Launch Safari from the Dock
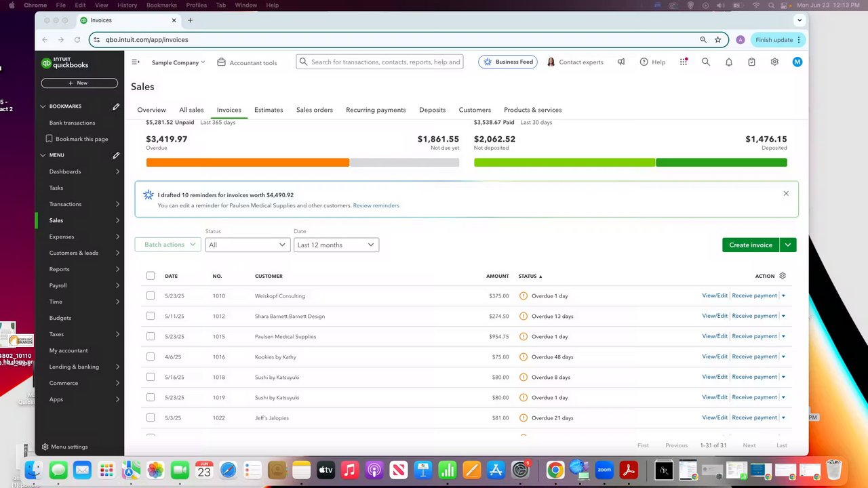The width and height of the screenshot is (868, 488). pos(229,470)
